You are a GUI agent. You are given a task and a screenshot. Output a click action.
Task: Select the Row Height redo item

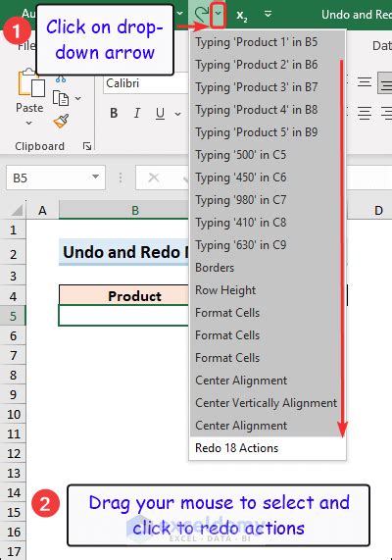(267, 290)
